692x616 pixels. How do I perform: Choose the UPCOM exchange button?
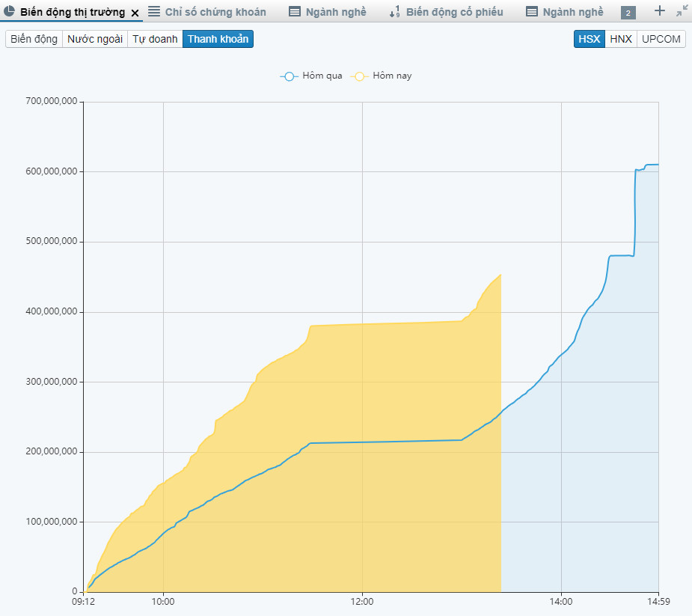[661, 39]
